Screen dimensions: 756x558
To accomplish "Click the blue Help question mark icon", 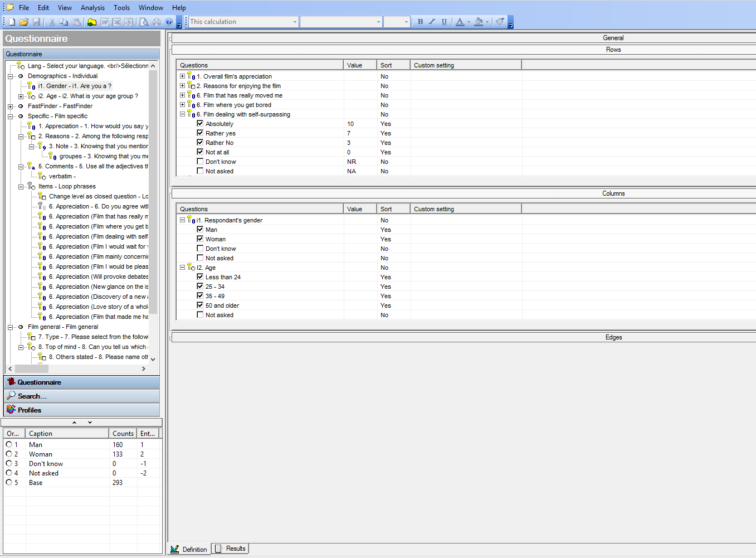I will click(169, 22).
